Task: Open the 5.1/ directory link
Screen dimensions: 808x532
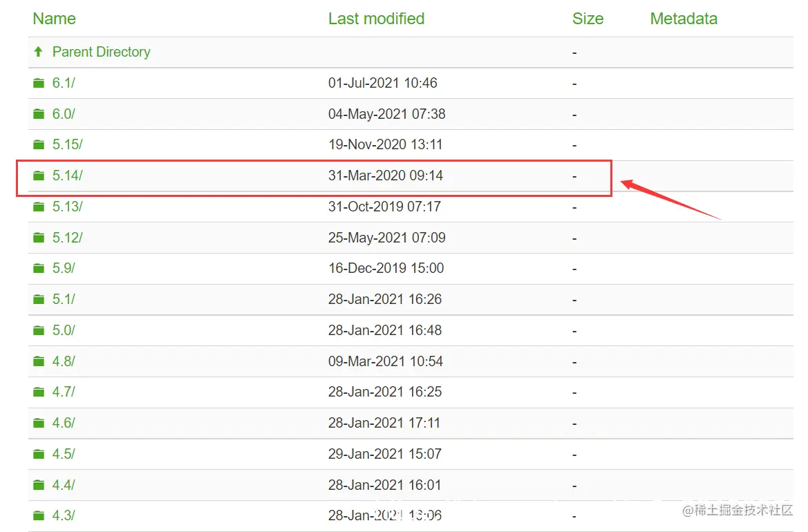Action: [64, 299]
